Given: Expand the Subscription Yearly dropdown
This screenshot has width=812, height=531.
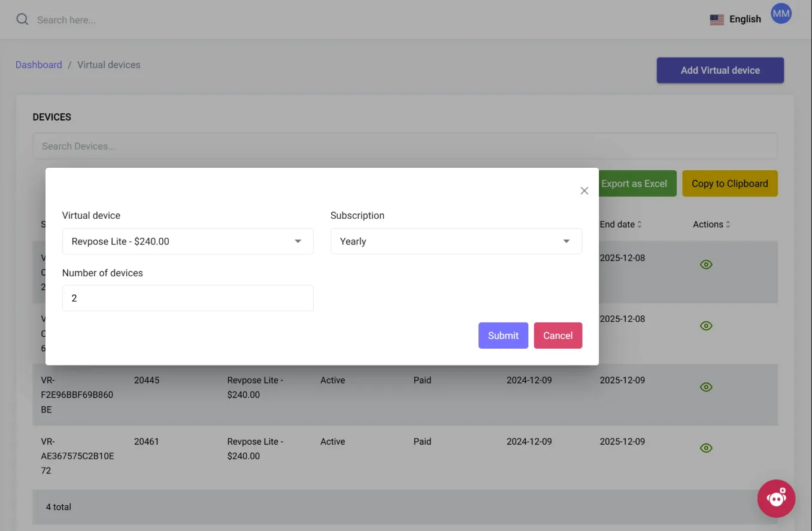Looking at the screenshot, I should pyautogui.click(x=456, y=242).
